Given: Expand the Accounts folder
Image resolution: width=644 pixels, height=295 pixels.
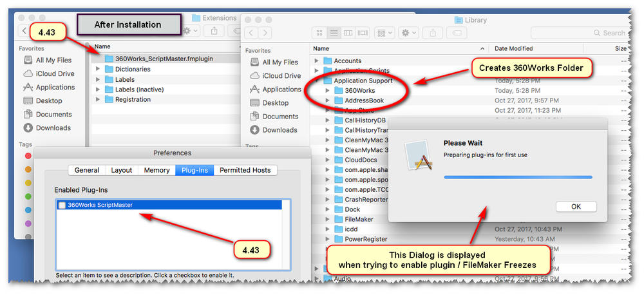Looking at the screenshot, I should tap(316, 61).
